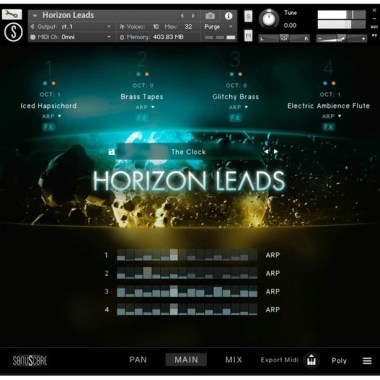
Task: Expand the Output st.1 dropdown
Action: (71, 27)
